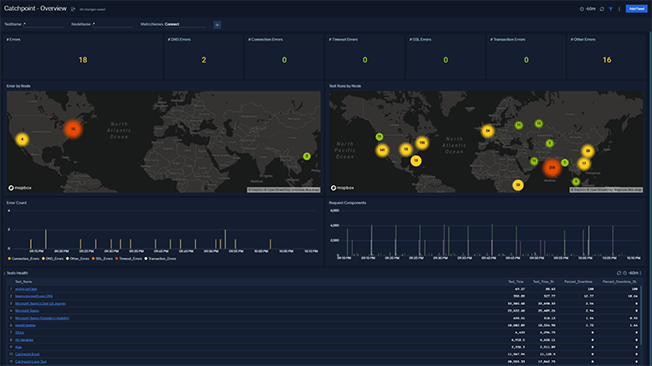Click the dashboard refresh icon in header
The image size is (652, 366).
(602, 9)
